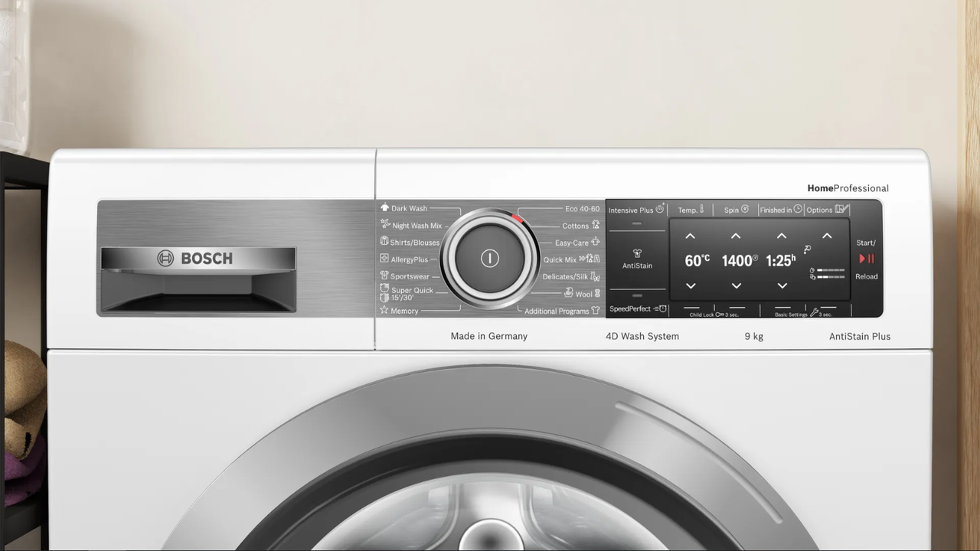Select the Temp. header on the display
980x551 pixels.
pos(690,210)
